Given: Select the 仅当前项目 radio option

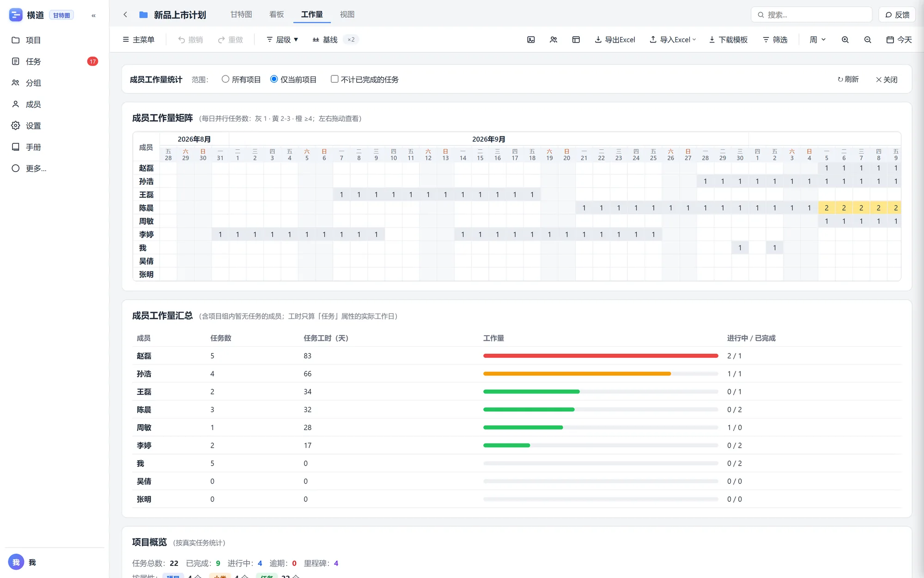Looking at the screenshot, I should pyautogui.click(x=293, y=80).
